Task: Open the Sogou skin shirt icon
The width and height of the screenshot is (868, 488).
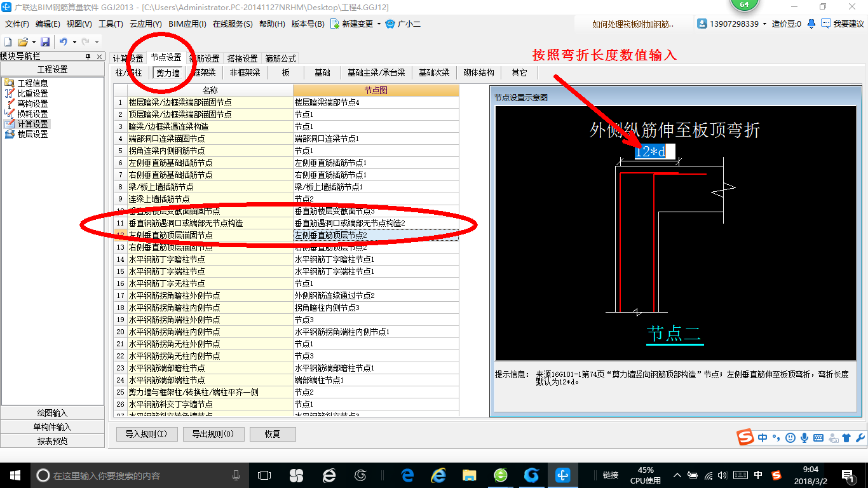Action: [846, 438]
